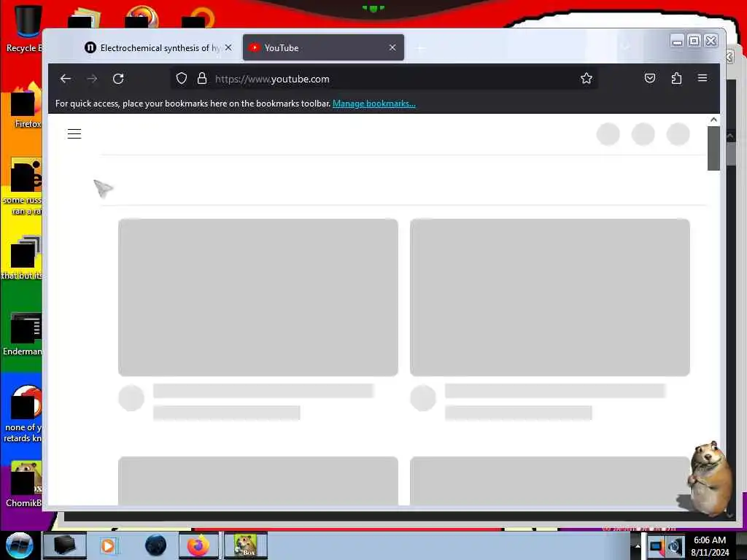Click the second loading video thumbnail placeholder
The width and height of the screenshot is (747, 560).
pos(550,297)
